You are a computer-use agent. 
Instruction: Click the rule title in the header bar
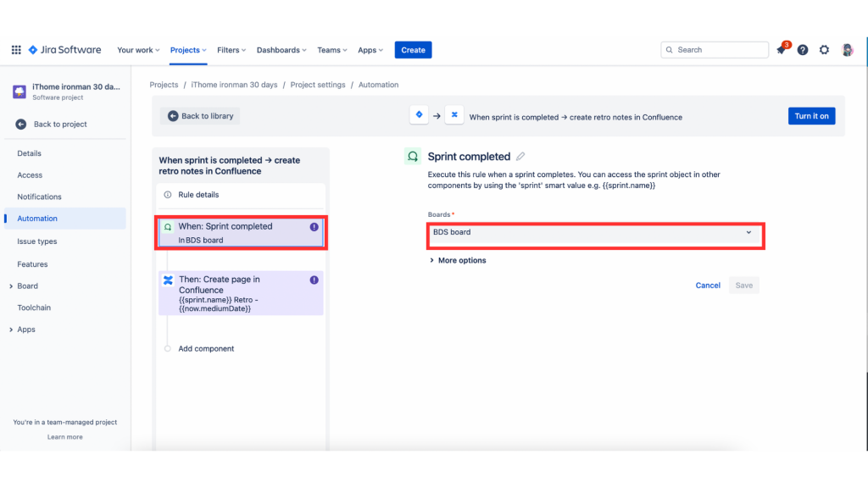tap(576, 117)
